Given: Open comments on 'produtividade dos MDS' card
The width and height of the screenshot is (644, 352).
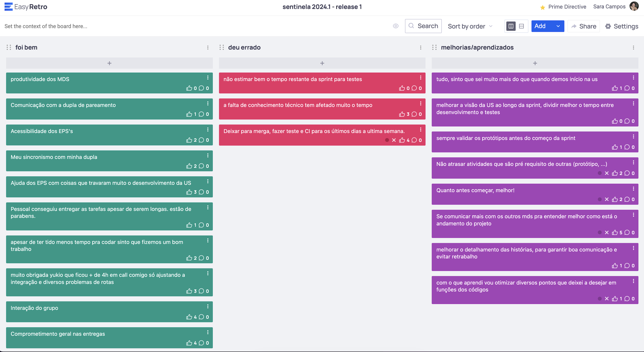Looking at the screenshot, I should [201, 88].
